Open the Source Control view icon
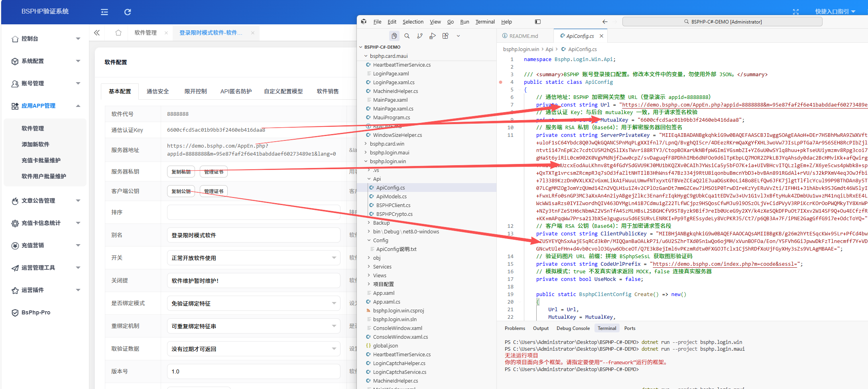Image resolution: width=868 pixels, height=389 pixels. [420, 36]
